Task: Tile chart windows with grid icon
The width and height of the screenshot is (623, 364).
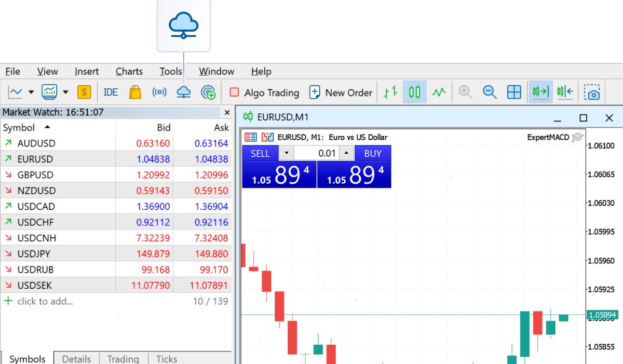Action: (514, 92)
